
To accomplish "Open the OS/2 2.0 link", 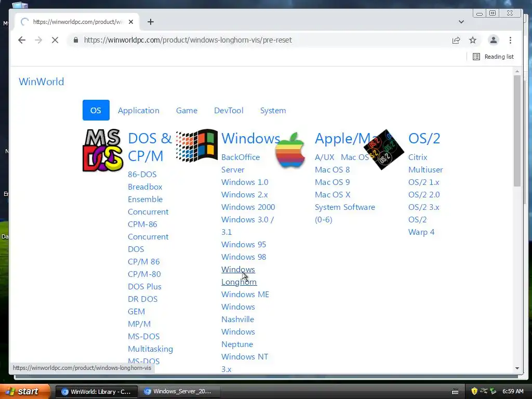I will coord(424,195).
